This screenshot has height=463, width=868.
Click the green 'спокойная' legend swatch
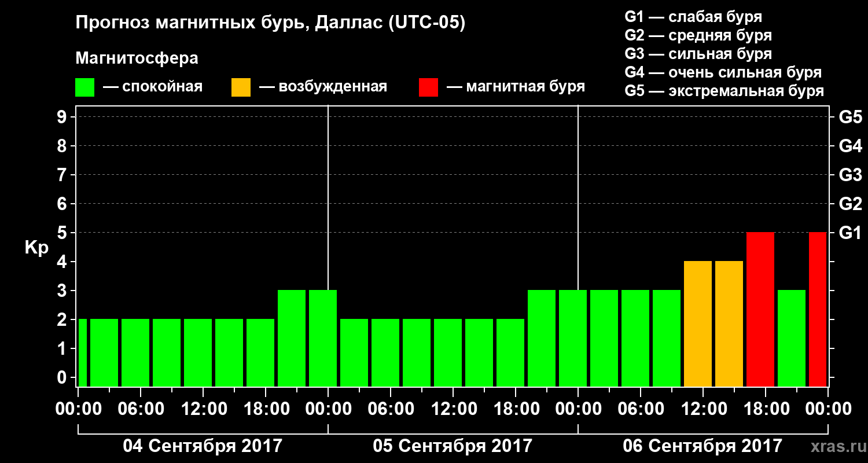click(85, 87)
